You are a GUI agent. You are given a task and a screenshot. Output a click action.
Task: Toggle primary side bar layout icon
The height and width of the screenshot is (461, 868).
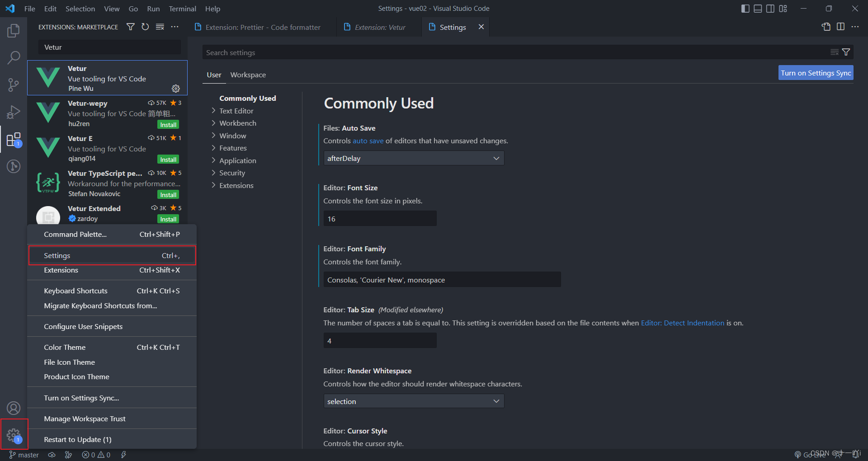[x=745, y=9]
